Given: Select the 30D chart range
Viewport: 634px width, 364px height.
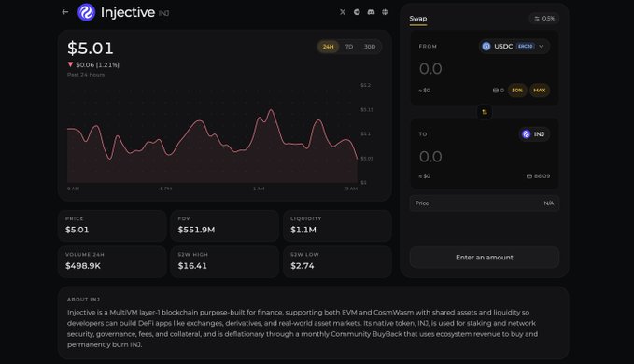Looking at the screenshot, I should tap(370, 47).
